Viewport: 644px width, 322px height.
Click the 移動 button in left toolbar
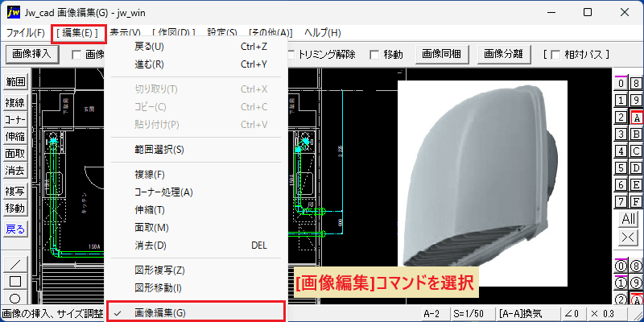(x=15, y=208)
